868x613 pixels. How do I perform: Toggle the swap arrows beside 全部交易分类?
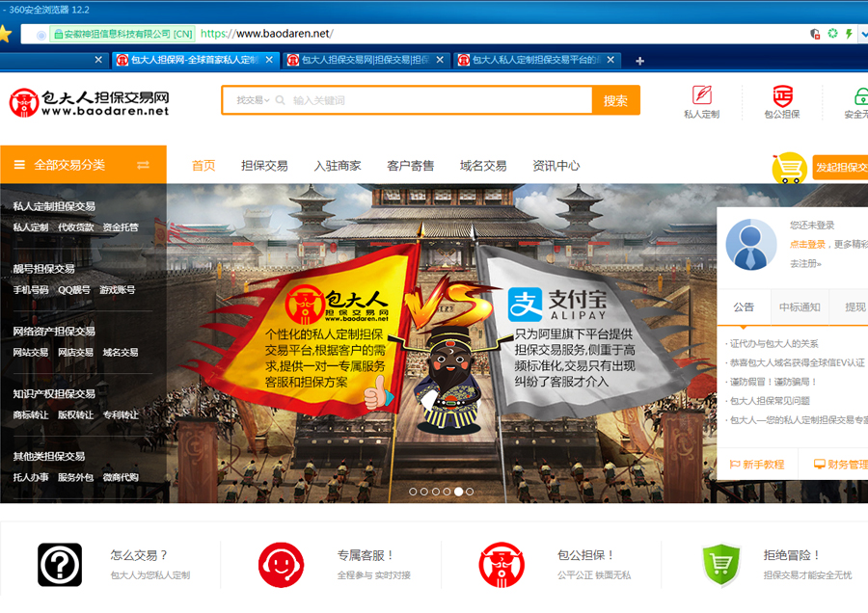tap(144, 165)
